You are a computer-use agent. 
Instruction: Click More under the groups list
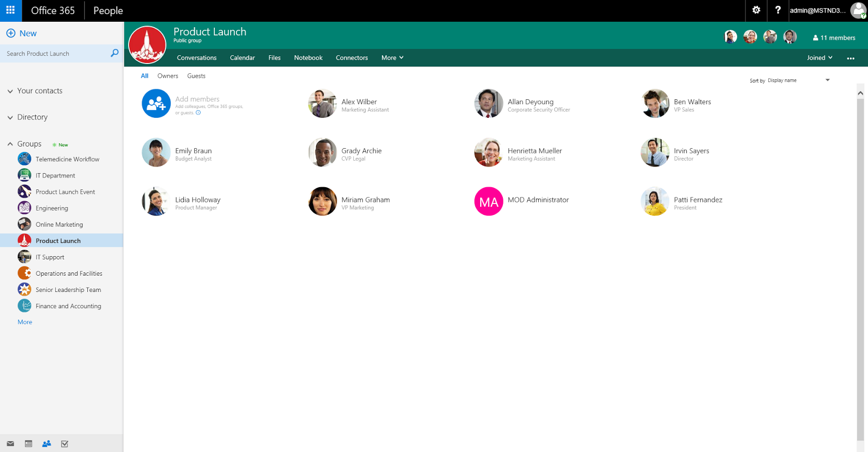(25, 322)
